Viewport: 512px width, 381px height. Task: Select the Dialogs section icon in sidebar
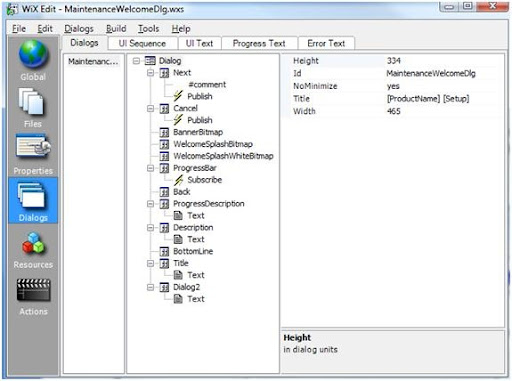(32, 195)
